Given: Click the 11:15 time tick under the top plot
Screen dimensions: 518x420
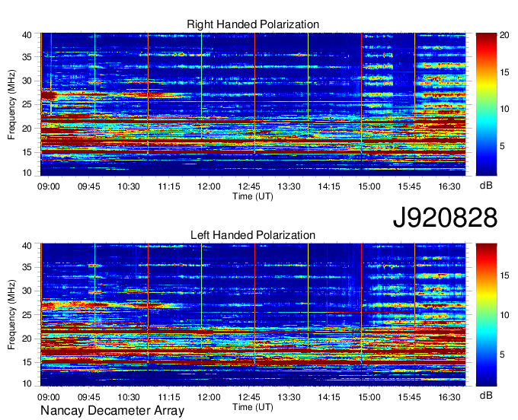Looking at the screenshot, I should coord(169,186).
